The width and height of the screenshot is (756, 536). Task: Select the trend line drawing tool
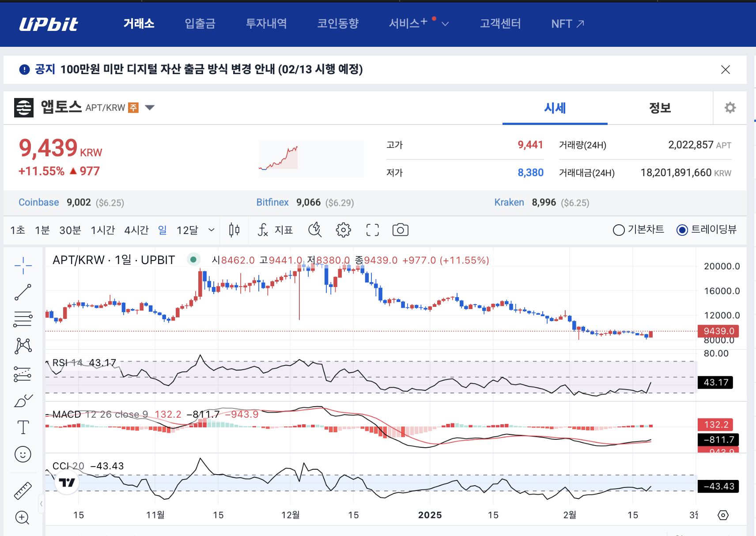pos(23,292)
